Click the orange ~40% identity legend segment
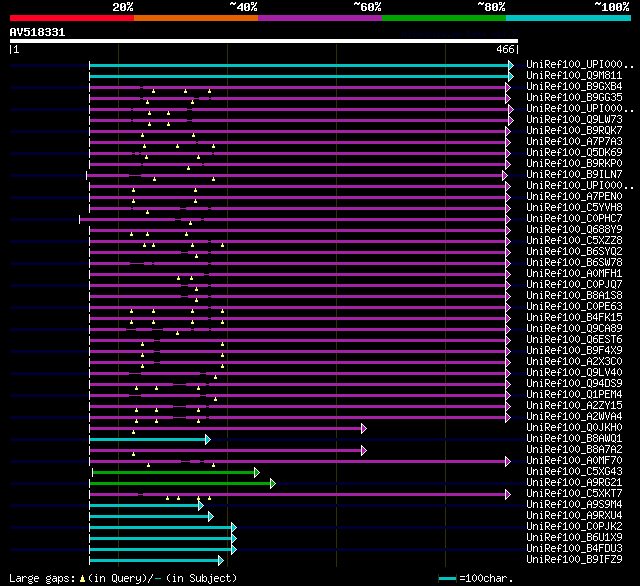Screen dimensions: 640x586 tap(196, 18)
